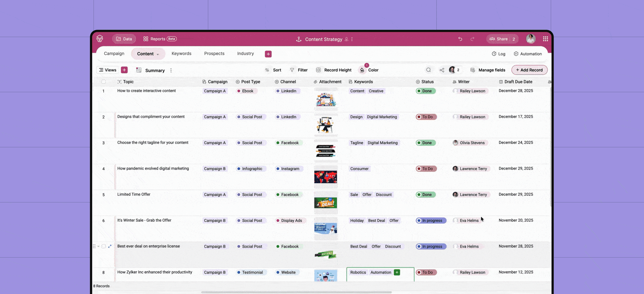Click the Share button
644x294 pixels.
coord(502,39)
